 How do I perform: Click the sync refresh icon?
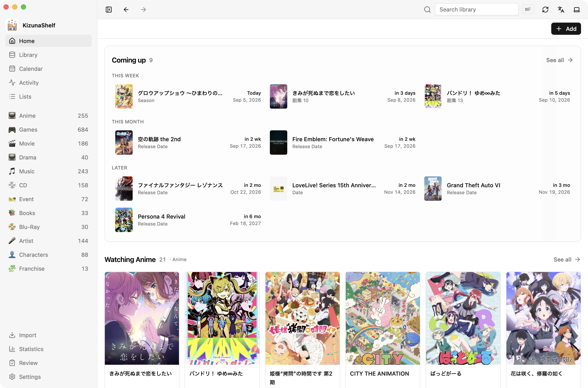[x=545, y=9]
